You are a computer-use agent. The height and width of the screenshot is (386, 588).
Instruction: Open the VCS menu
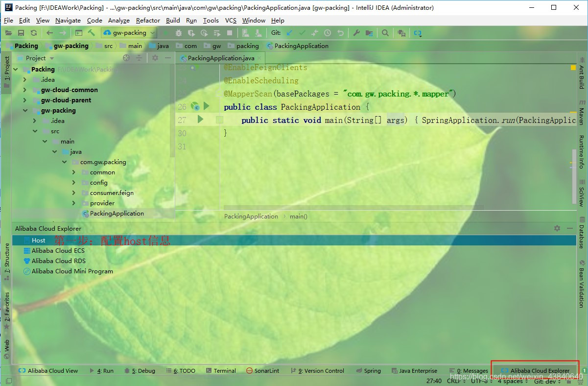coord(231,20)
